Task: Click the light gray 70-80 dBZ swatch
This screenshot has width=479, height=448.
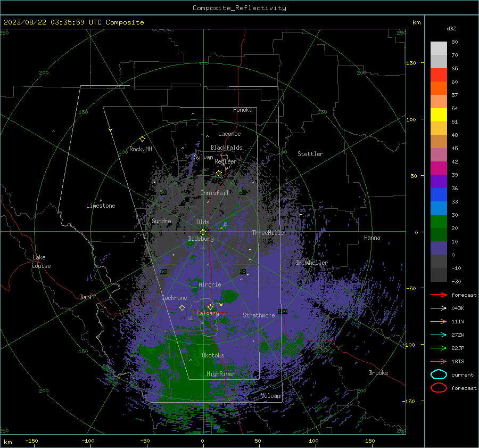Action: click(x=439, y=48)
